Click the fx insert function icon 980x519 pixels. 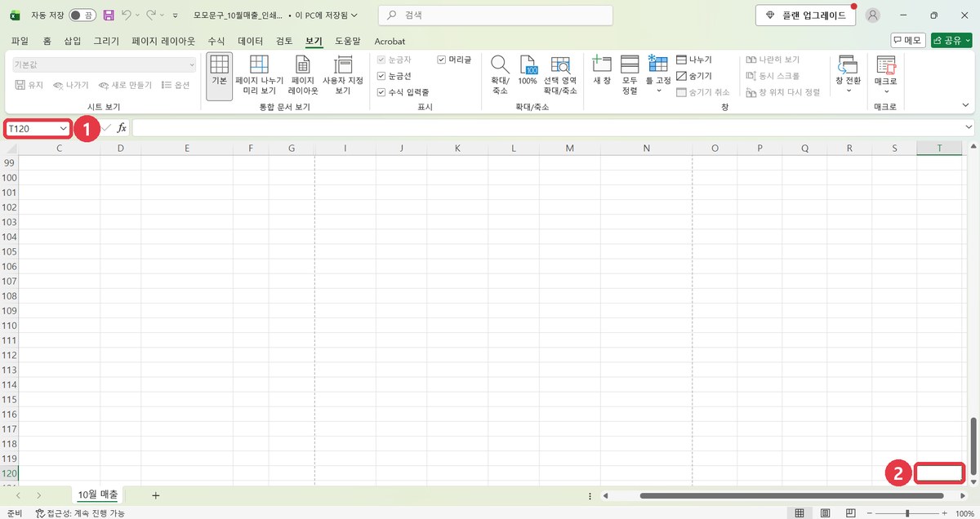[122, 128]
